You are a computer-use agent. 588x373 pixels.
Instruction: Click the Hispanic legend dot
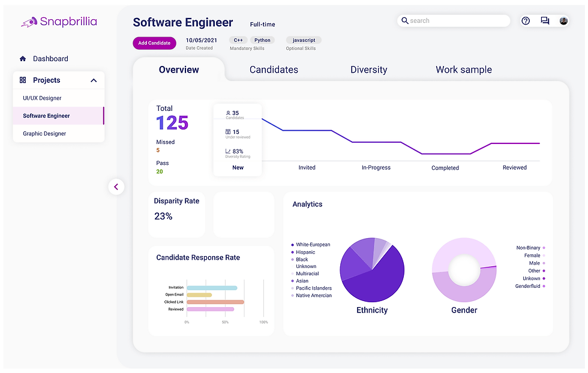[x=293, y=252]
